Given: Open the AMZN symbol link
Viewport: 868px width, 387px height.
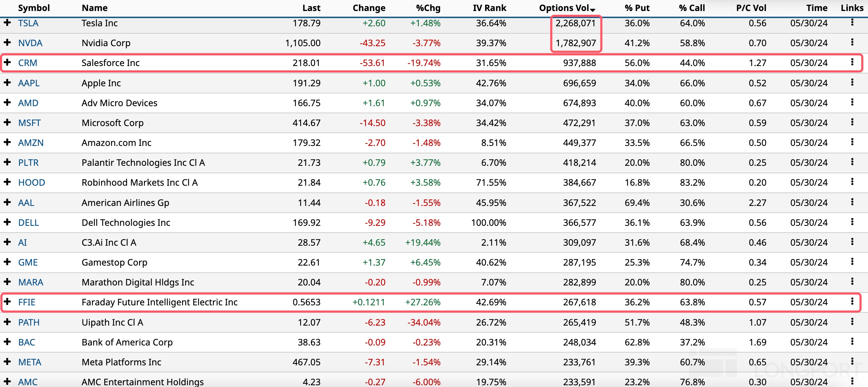Looking at the screenshot, I should (31, 143).
